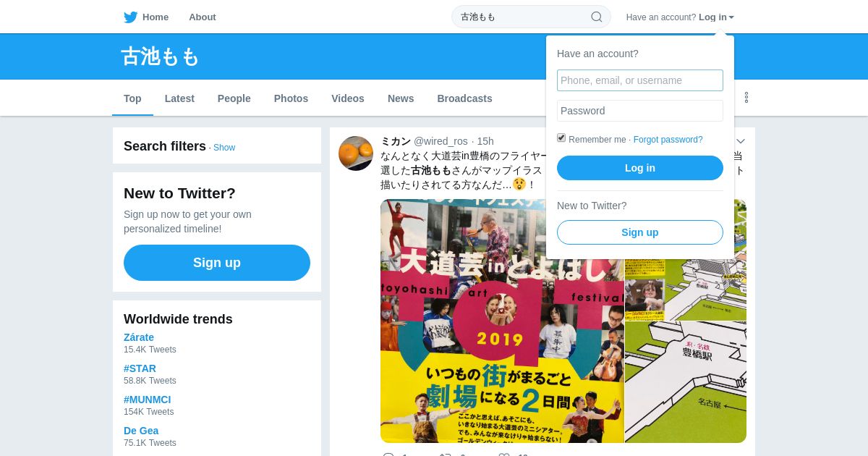Click the search magnifier icon

(x=597, y=17)
